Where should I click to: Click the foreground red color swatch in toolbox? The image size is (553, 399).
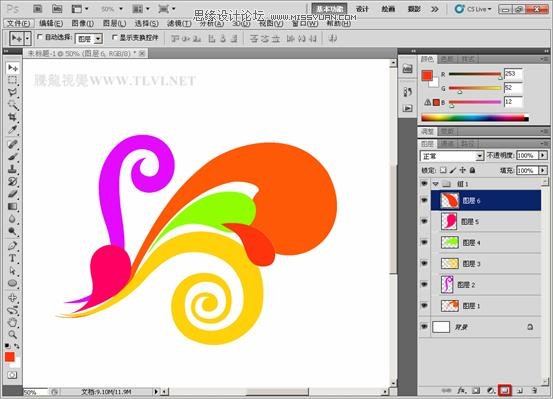tap(10, 357)
